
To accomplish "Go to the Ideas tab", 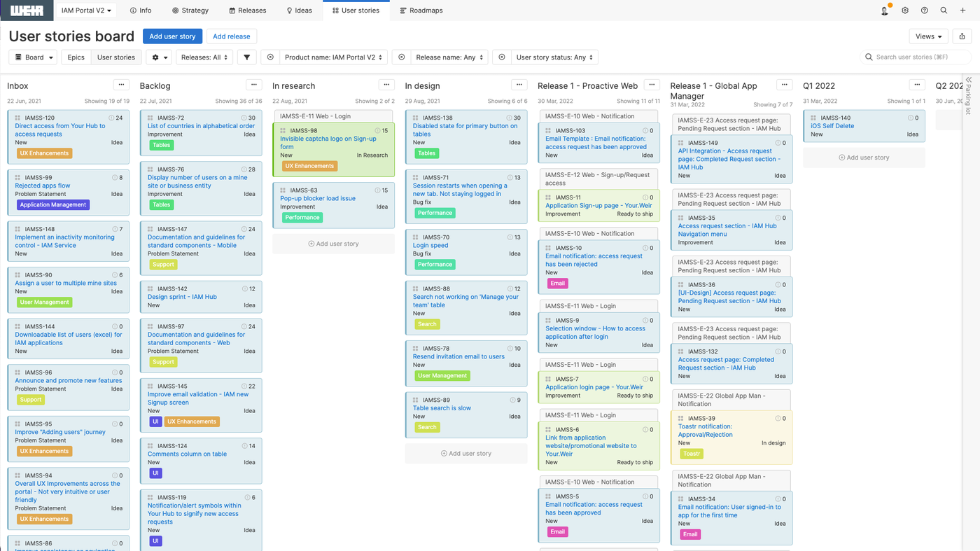I will [300, 11].
